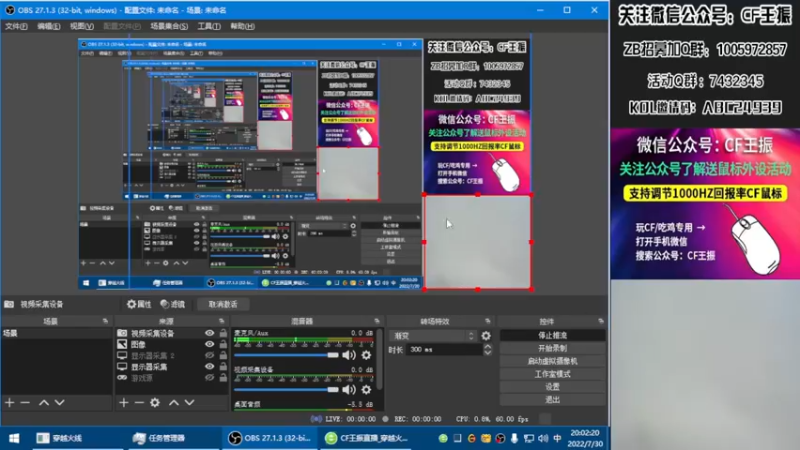Click the 视频采集设备 mixer volume slider
The image size is (800, 450).
coord(286,390)
